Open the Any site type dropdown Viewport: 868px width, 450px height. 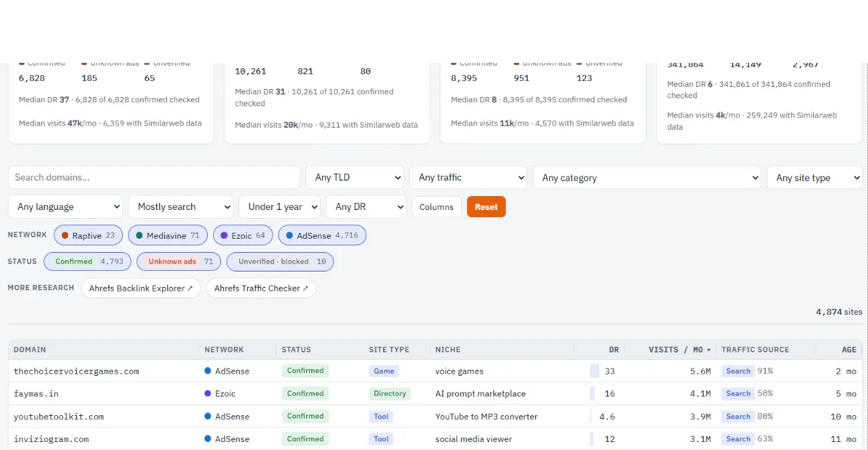coord(815,177)
